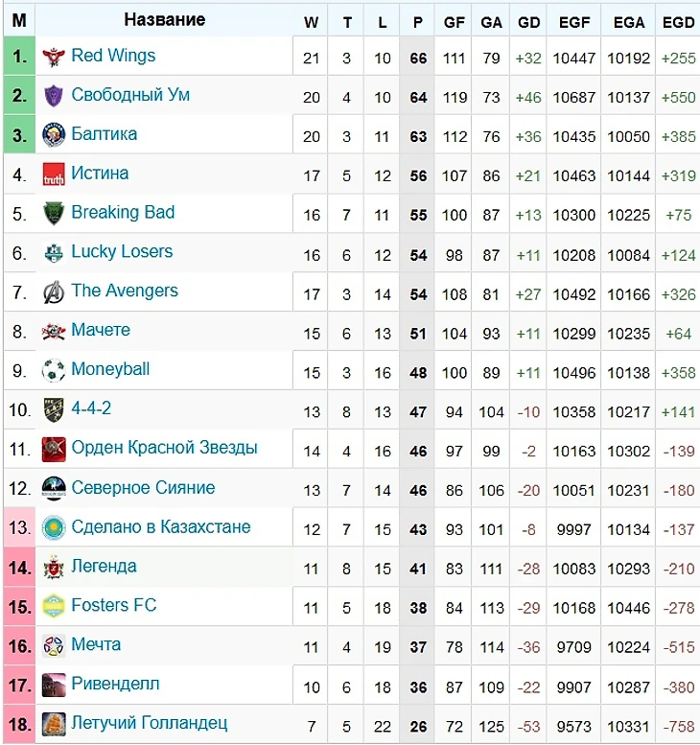
Task: Click the Сделано в Казахстане flag emblem
Action: [x=54, y=527]
